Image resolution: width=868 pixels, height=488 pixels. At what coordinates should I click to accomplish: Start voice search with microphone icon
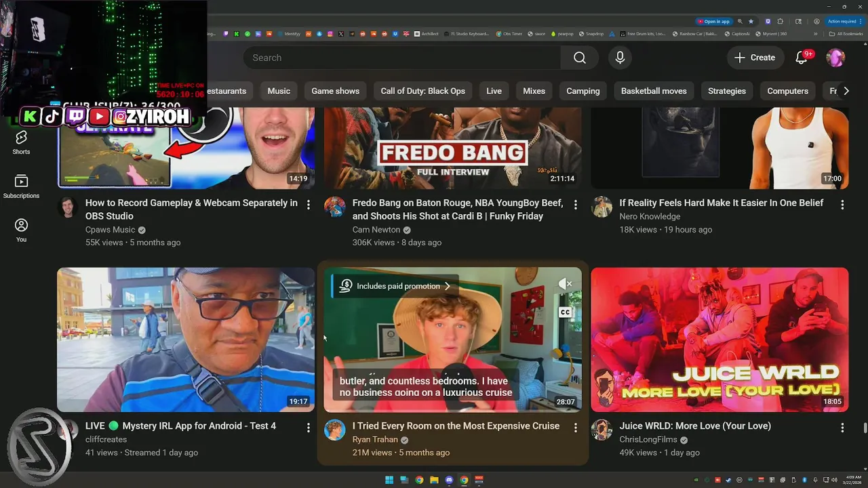[x=620, y=58]
